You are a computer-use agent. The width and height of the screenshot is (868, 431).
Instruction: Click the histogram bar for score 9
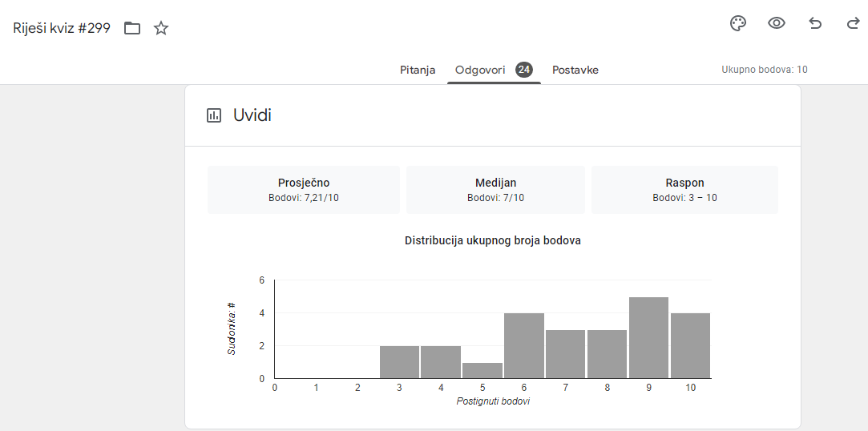click(648, 337)
